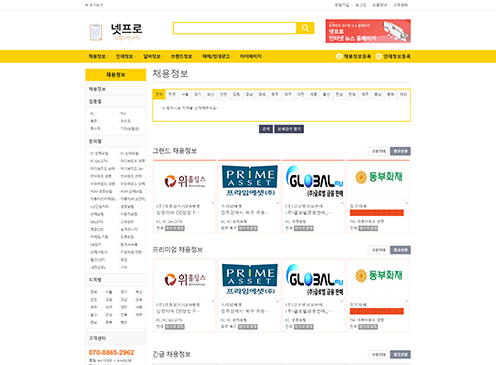496x365 pixels.
Task: Click the small corner icon on Premium PRIME ASSET card
Action: coord(277,301)
